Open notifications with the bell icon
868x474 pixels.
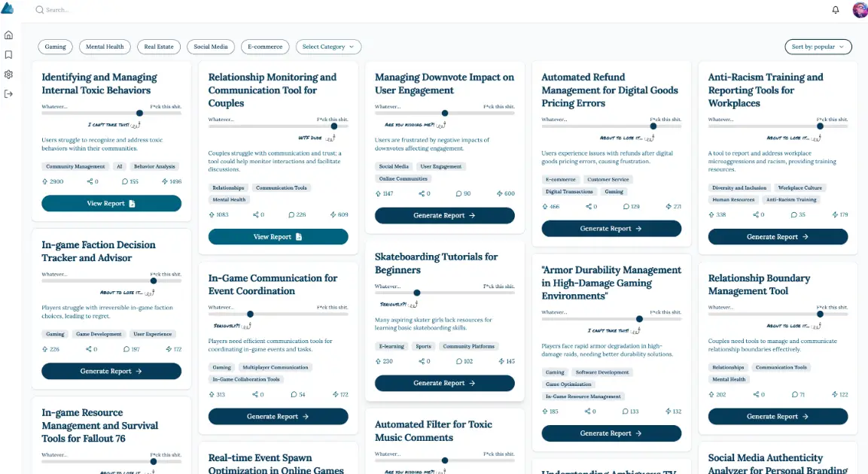[x=836, y=10]
